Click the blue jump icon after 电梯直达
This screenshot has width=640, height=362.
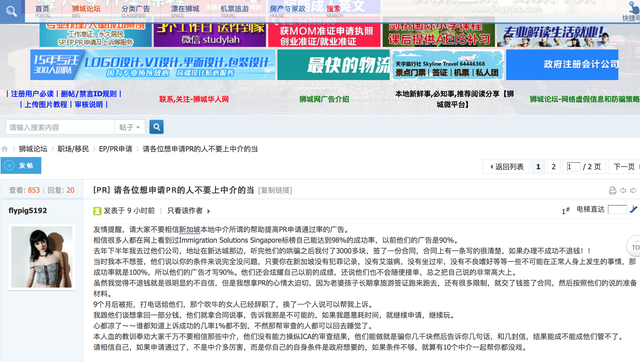tap(633, 209)
